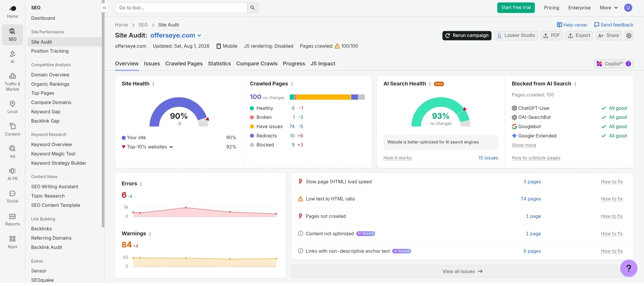Open Backlink Audit in sidebar
This screenshot has width=644, height=286.
(x=46, y=247)
